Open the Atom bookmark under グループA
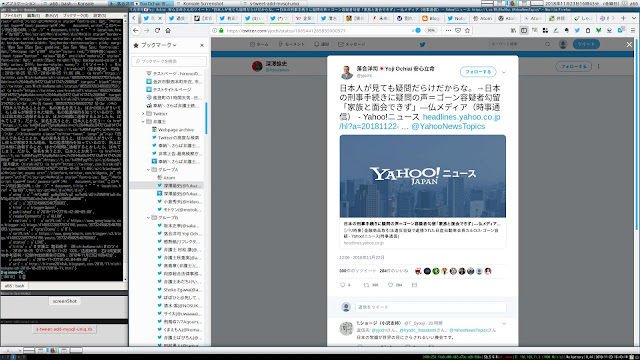The height and width of the screenshot is (360, 640). point(169,178)
